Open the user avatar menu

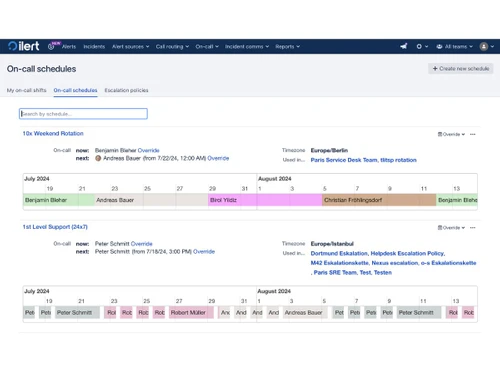[487, 46]
